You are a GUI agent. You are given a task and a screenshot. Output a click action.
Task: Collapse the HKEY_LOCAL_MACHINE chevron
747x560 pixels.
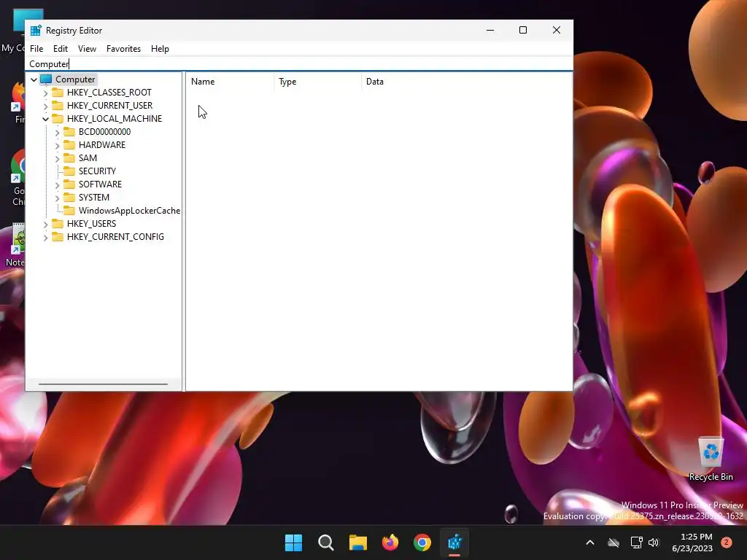[x=46, y=119]
